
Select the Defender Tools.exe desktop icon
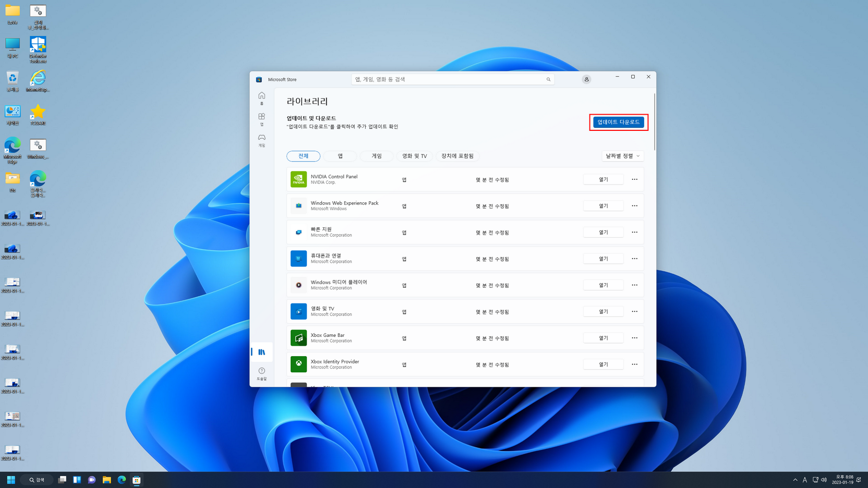point(38,50)
